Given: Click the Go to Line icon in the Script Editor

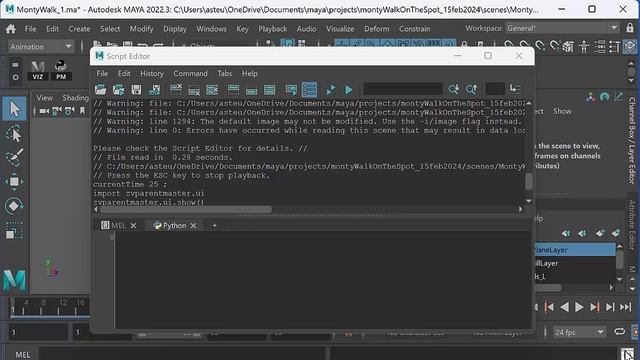Looking at the screenshot, I should pos(515,89).
